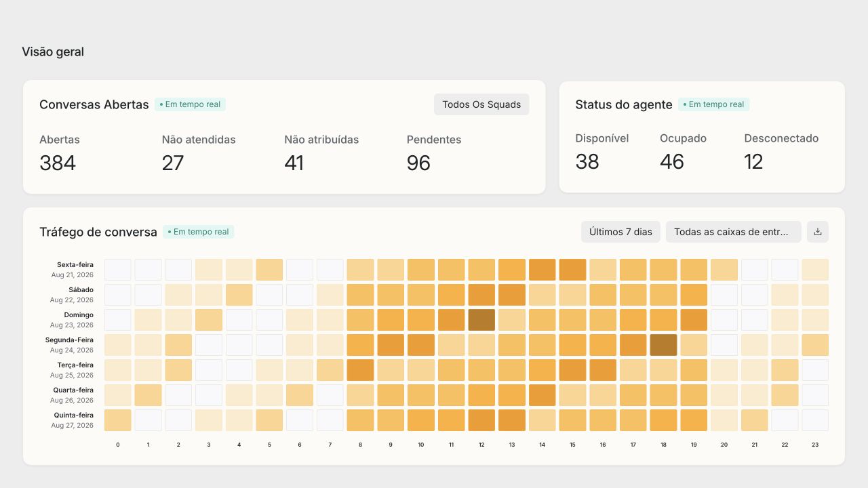
Task: Click the Não atribuídas value 41
Action: [294, 163]
